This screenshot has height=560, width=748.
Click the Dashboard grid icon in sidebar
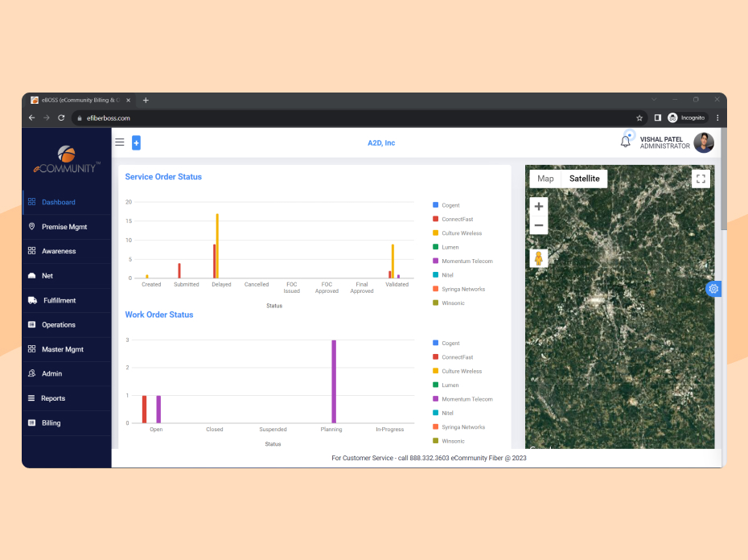click(x=32, y=202)
